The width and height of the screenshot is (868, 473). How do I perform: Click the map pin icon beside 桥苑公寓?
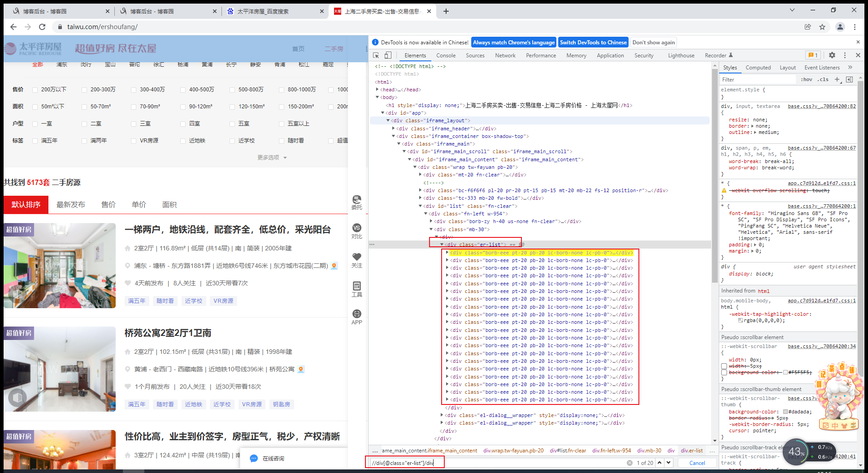coord(301,369)
